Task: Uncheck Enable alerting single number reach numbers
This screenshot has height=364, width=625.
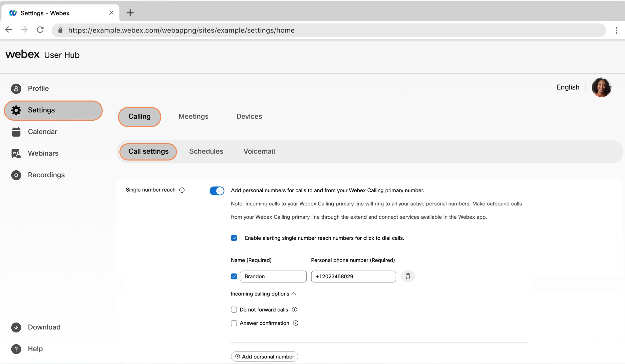Action: [234, 238]
